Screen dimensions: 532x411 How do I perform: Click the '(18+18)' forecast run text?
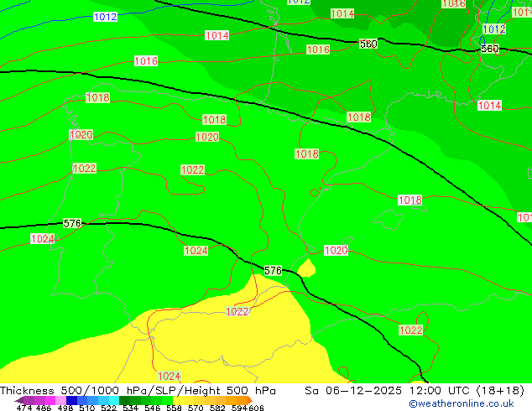(500, 391)
